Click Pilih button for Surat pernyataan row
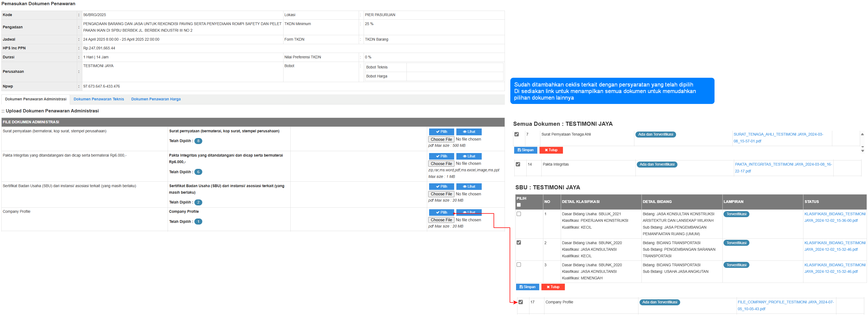The height and width of the screenshot is (320, 868). 441,132
